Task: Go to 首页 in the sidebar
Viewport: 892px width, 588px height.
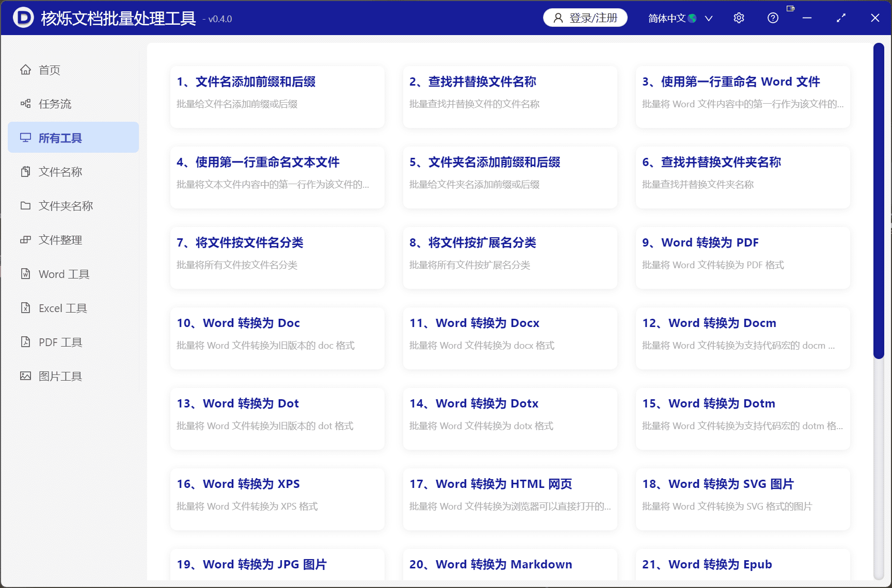Action: click(x=73, y=70)
